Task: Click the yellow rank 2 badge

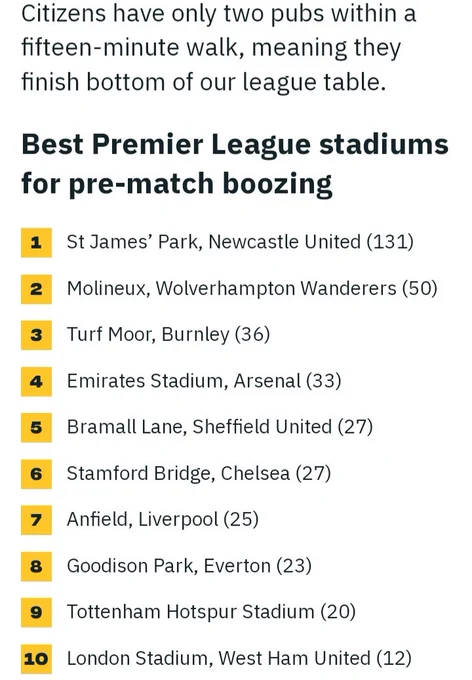Action: pyautogui.click(x=36, y=289)
